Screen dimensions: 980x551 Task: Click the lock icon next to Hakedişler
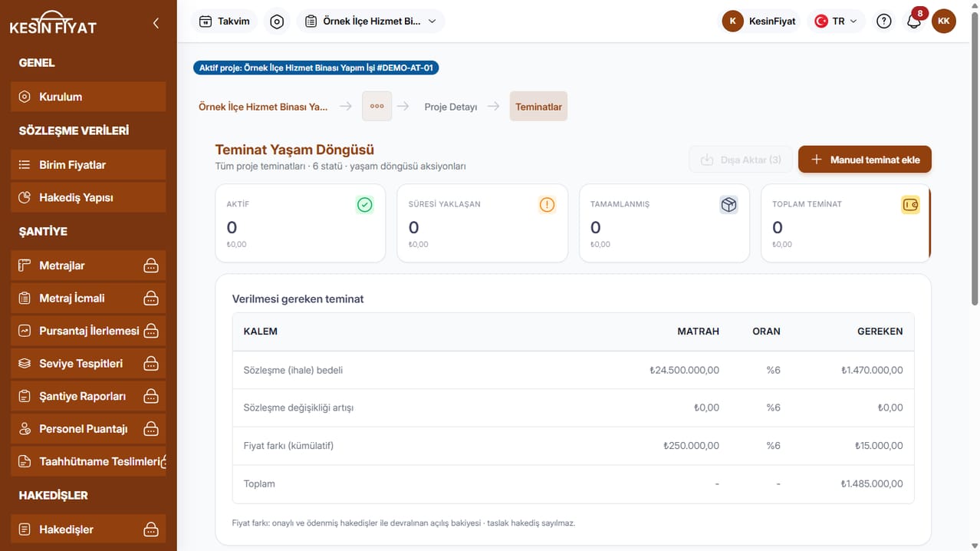click(151, 530)
